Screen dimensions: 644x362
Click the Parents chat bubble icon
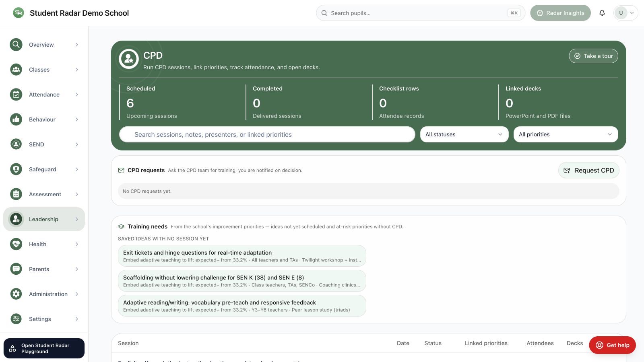16,269
